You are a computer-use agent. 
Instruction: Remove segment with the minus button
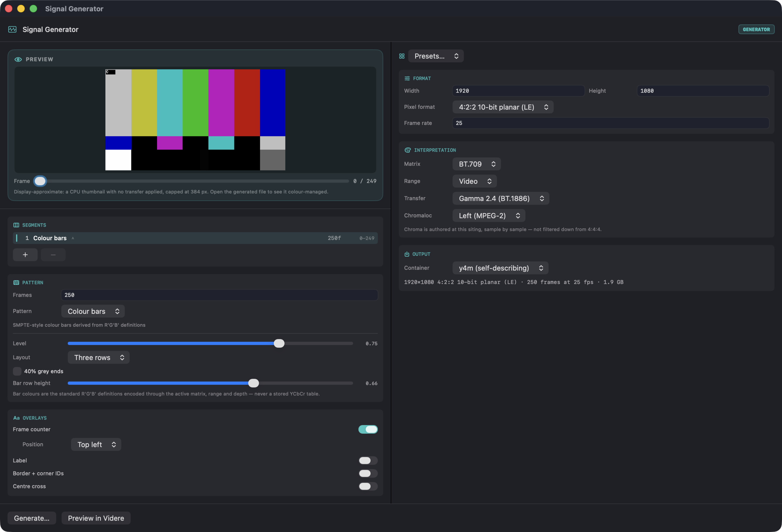pos(53,255)
